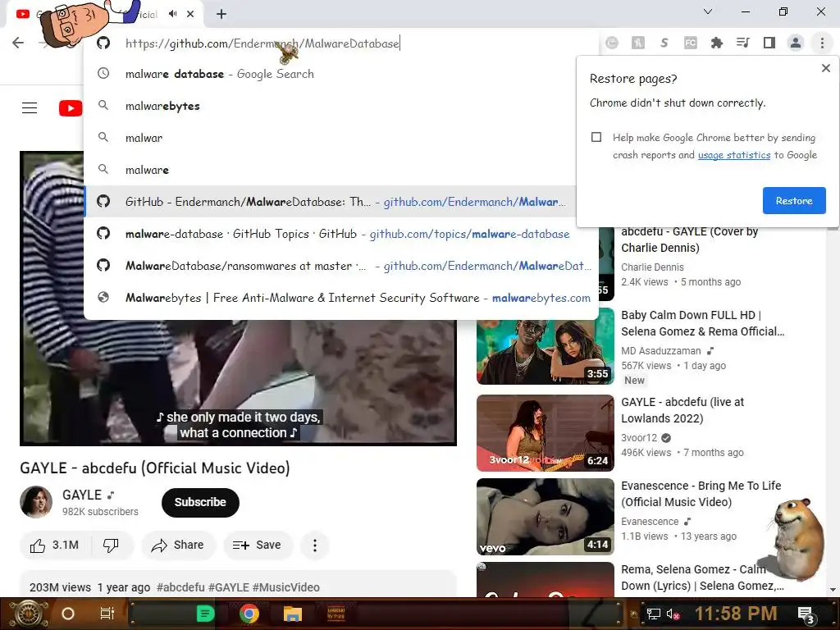Viewport: 840px width, 630px height.
Task: Click the muted volume tray icon
Action: pyautogui.click(x=673, y=614)
